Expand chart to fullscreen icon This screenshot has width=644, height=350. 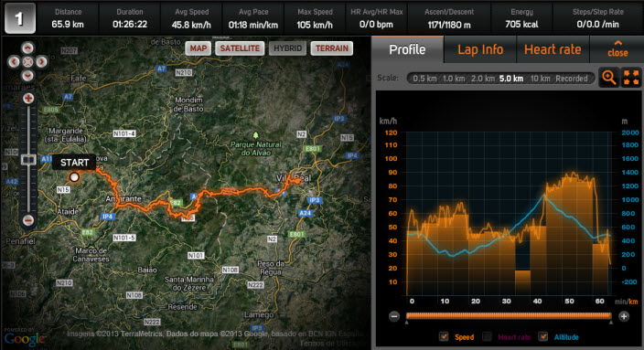pyautogui.click(x=631, y=78)
